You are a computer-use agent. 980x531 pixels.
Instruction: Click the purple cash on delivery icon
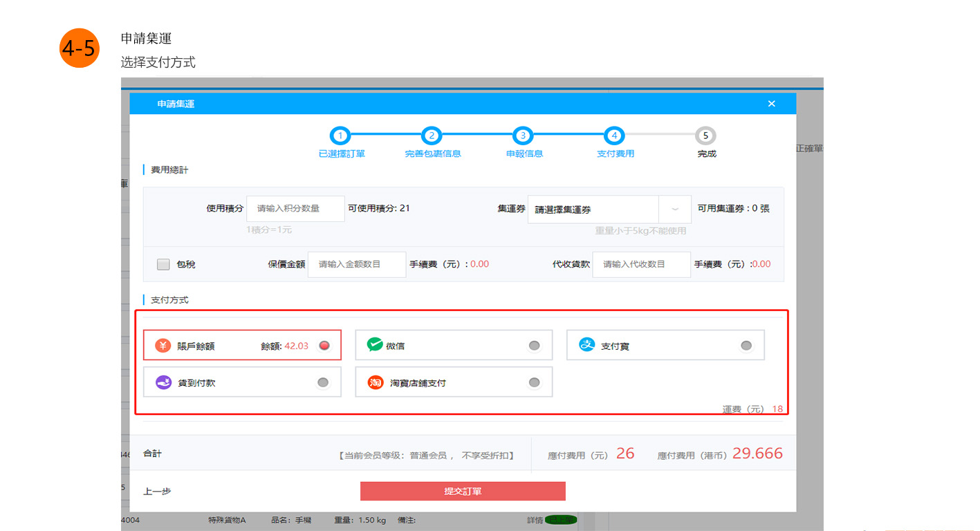[163, 382]
